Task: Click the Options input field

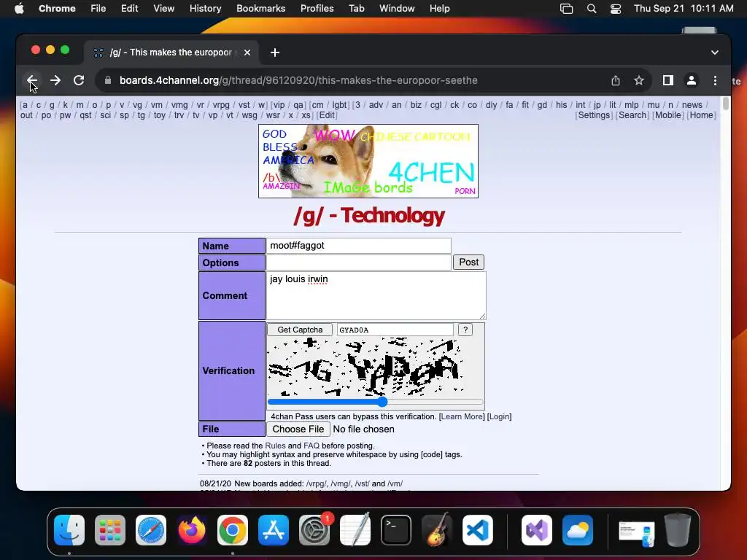Action: (359, 262)
